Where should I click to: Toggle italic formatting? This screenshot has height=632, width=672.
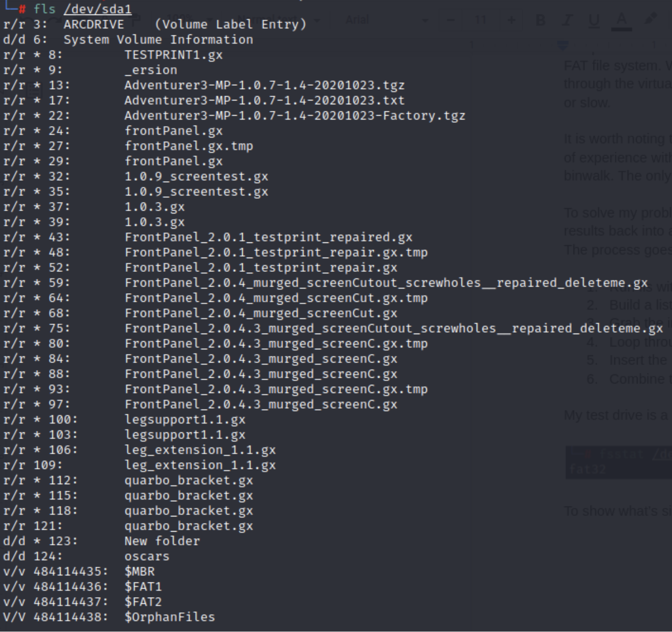[568, 19]
